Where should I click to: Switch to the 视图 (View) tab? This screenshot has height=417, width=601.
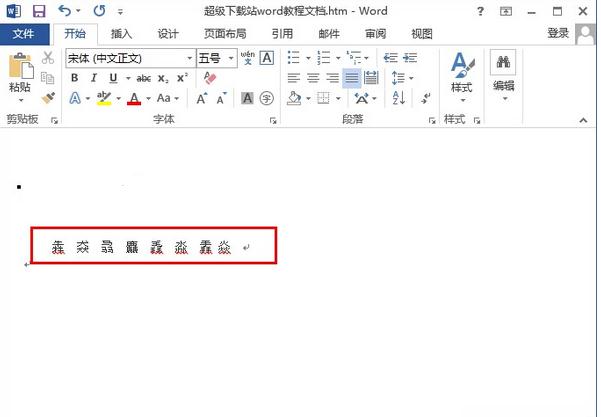422,34
